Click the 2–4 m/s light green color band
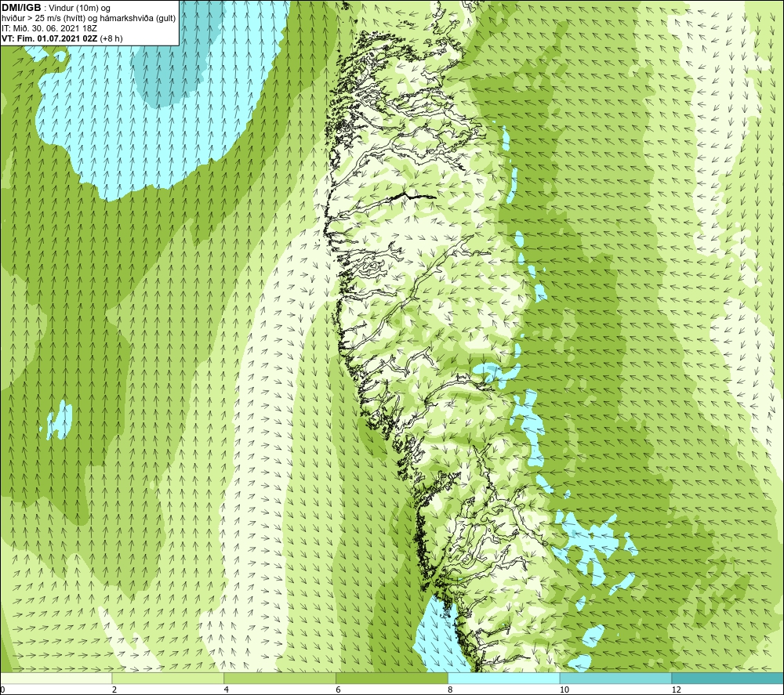 click(x=168, y=678)
